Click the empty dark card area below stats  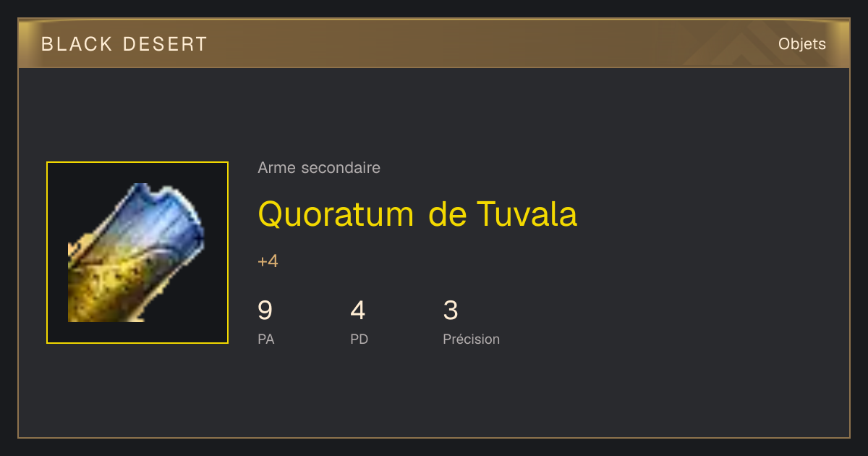pyautogui.click(x=434, y=394)
